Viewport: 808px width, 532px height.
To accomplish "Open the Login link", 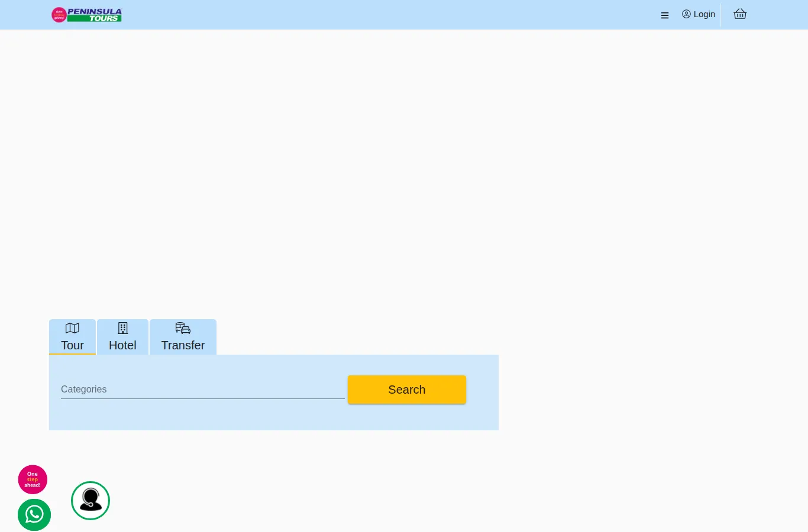I will click(x=704, y=14).
